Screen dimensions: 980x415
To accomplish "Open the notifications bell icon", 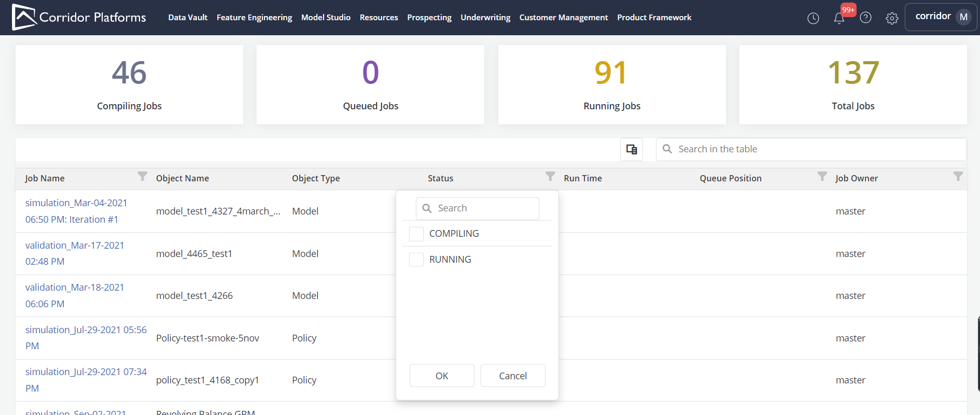I will 839,18.
